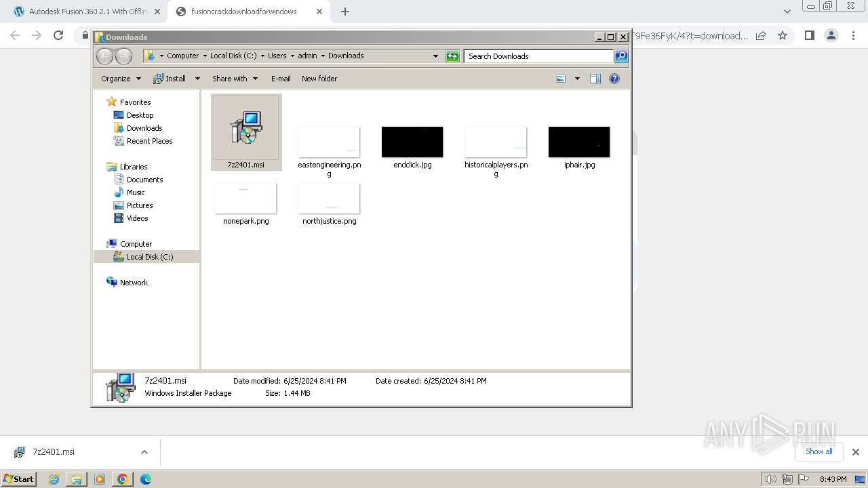This screenshot has width=868, height=488.
Task: Open Music library
Action: point(136,192)
